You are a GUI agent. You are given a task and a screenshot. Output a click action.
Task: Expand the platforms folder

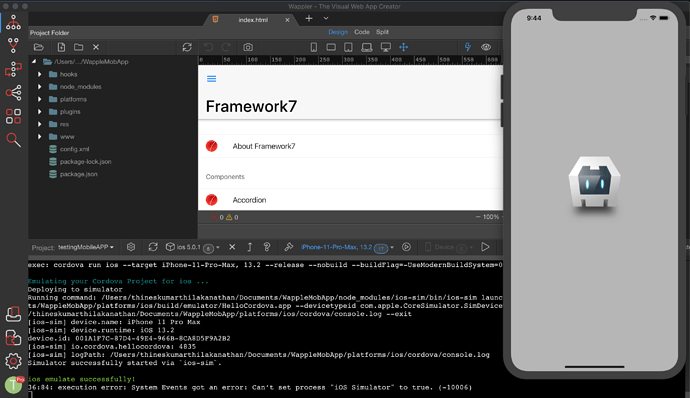tap(40, 99)
